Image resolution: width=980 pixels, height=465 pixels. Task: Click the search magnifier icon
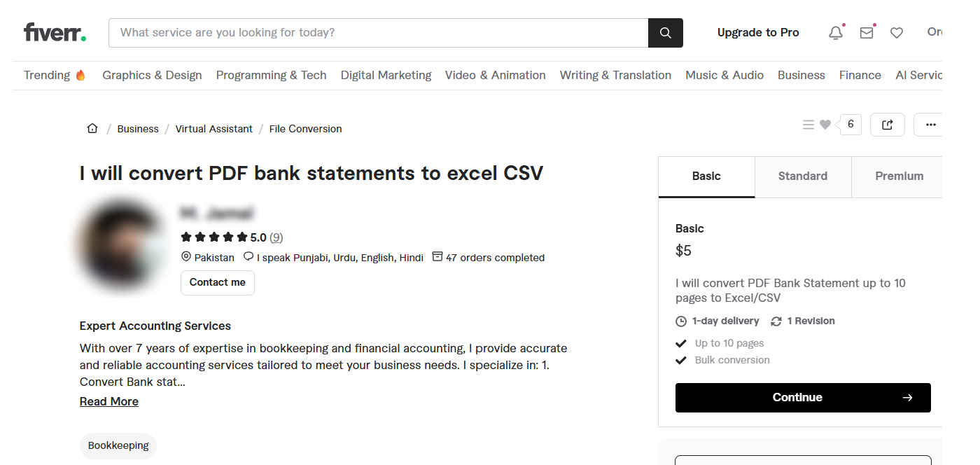(664, 32)
